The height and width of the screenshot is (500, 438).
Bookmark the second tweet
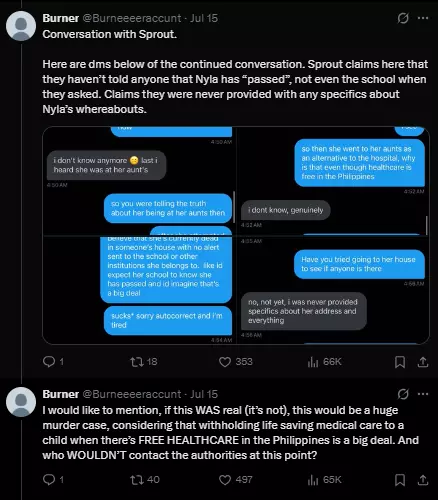coord(400,480)
